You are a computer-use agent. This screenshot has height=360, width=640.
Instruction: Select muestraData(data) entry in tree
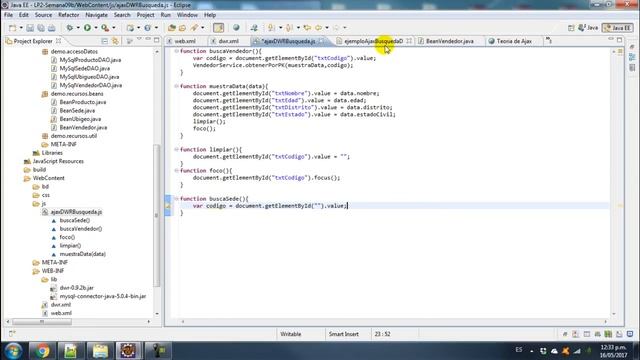(82, 254)
